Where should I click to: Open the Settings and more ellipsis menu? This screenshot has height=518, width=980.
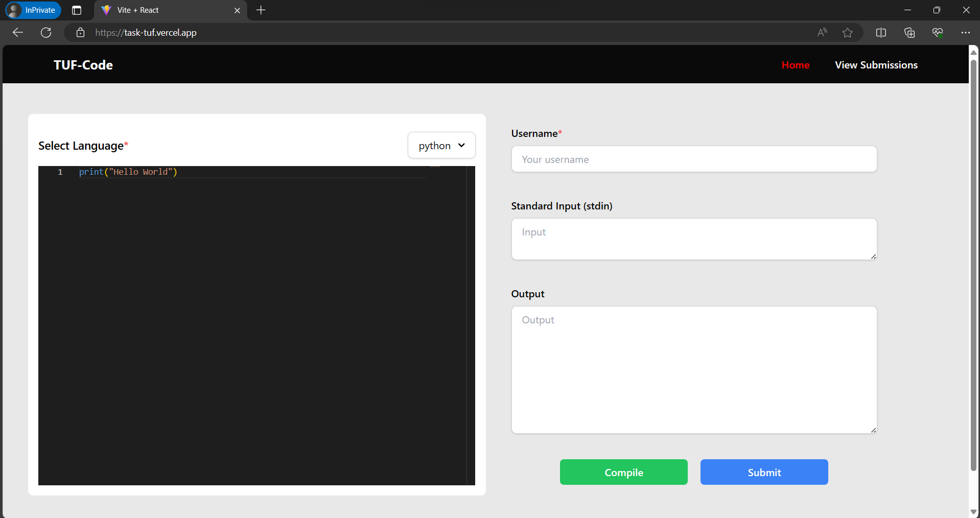pos(965,33)
